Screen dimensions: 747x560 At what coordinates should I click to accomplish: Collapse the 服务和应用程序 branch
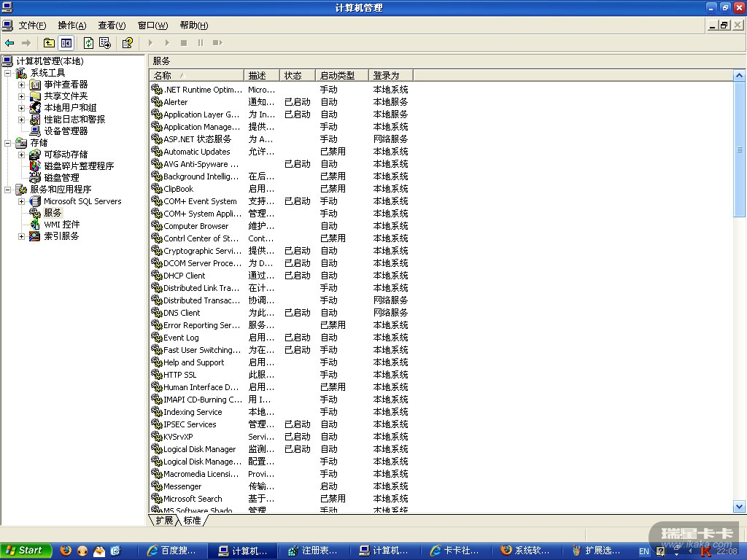[7, 190]
